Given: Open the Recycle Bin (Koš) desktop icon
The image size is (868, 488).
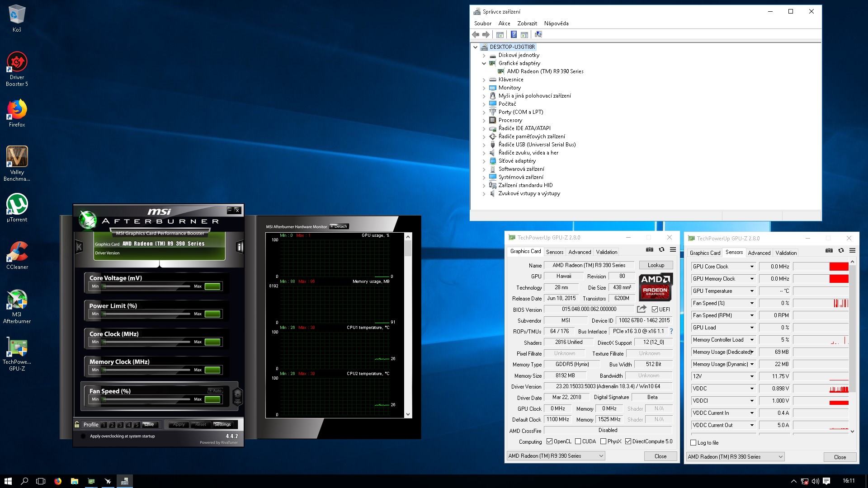Looking at the screenshot, I should pos(17,18).
